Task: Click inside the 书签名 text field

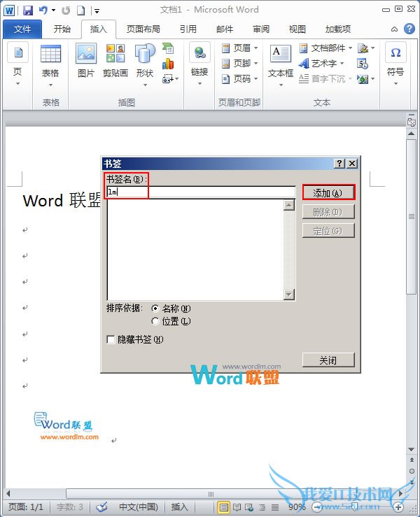Action: (201, 192)
